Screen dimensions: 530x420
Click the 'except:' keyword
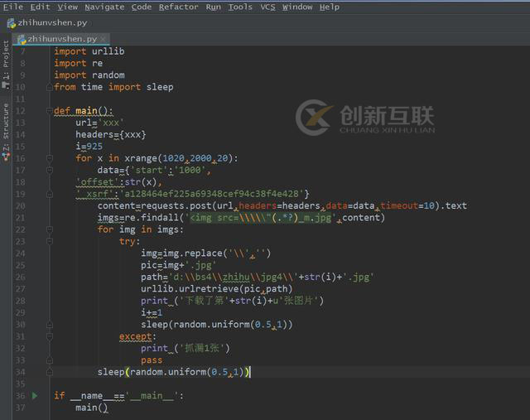pos(137,336)
